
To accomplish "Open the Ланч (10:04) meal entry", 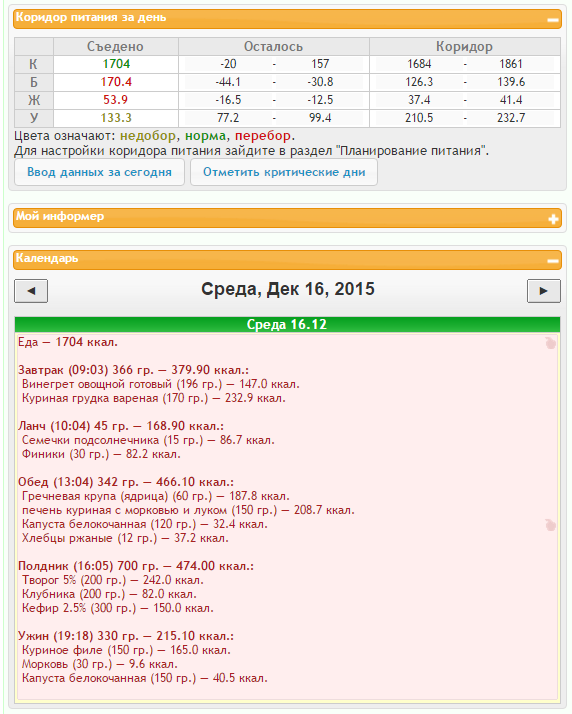I will (x=121, y=426).
